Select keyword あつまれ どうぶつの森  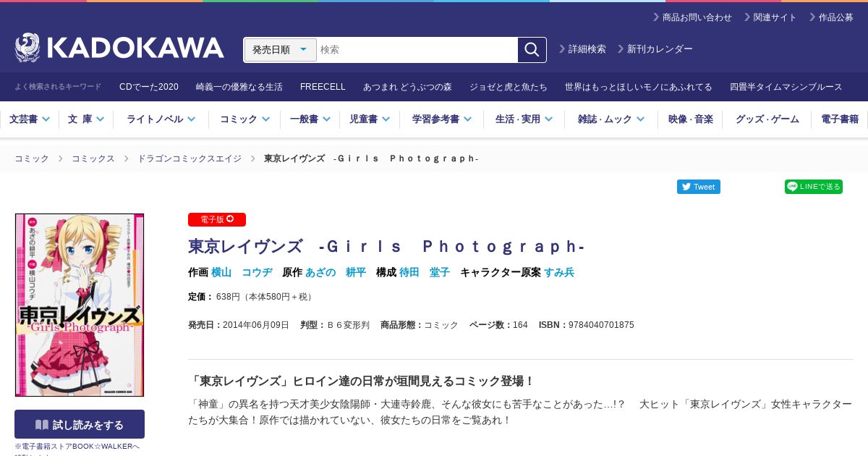[407, 87]
